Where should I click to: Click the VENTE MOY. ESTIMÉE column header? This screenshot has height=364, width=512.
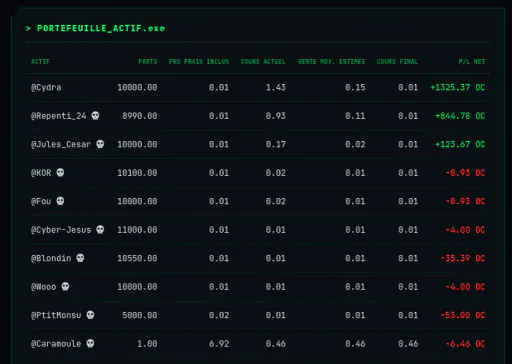332,62
